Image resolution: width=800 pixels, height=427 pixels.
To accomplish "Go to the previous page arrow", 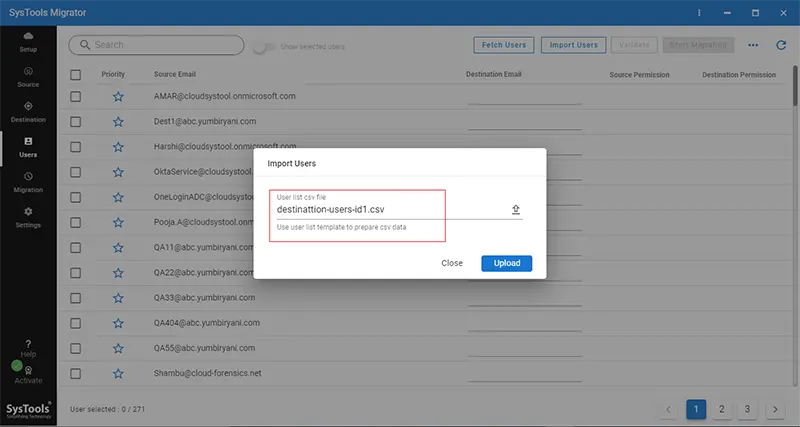I will point(668,409).
